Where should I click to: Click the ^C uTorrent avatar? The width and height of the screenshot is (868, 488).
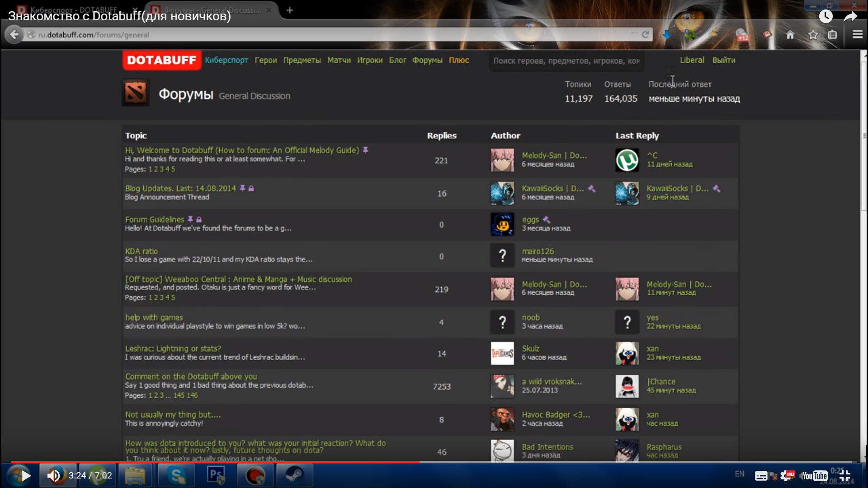627,160
